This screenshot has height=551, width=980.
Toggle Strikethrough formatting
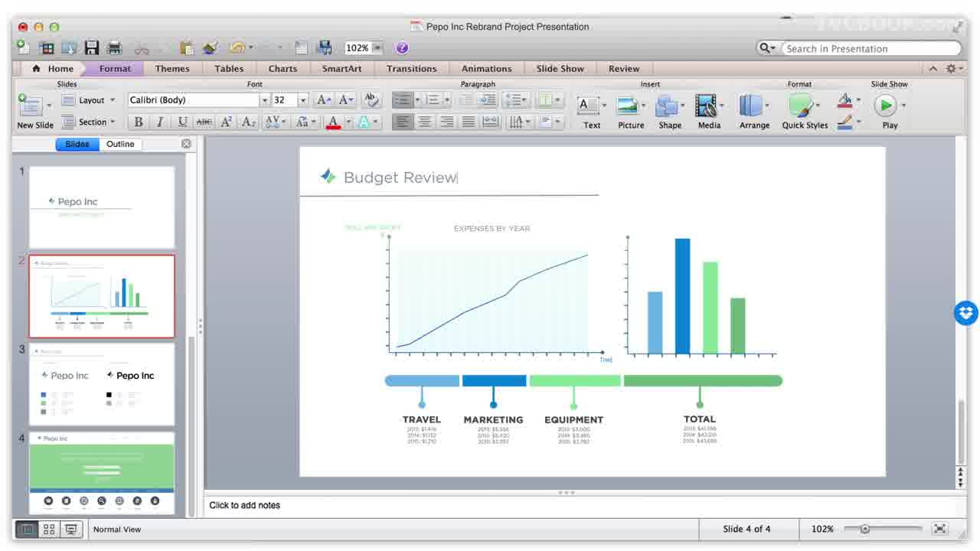[x=204, y=122]
